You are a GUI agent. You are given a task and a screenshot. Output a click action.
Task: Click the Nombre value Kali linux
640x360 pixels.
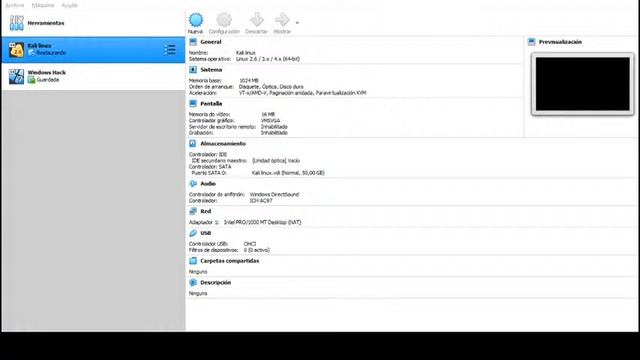pyautogui.click(x=246, y=53)
